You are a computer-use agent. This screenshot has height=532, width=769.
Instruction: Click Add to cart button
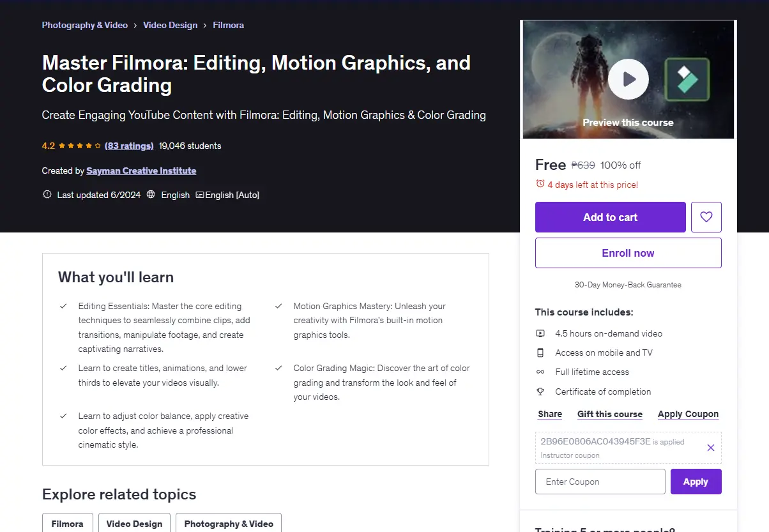point(611,217)
